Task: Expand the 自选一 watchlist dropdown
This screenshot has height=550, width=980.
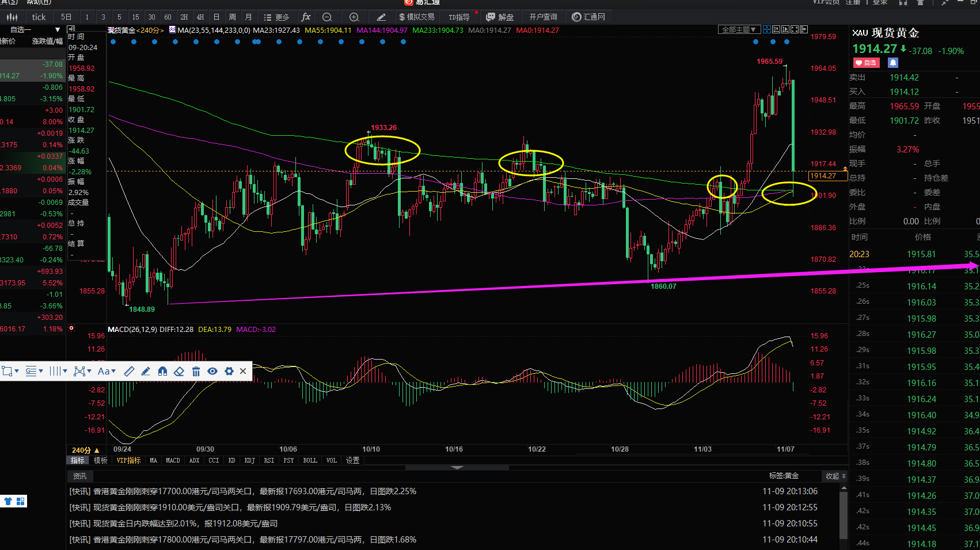Action: 57,29
